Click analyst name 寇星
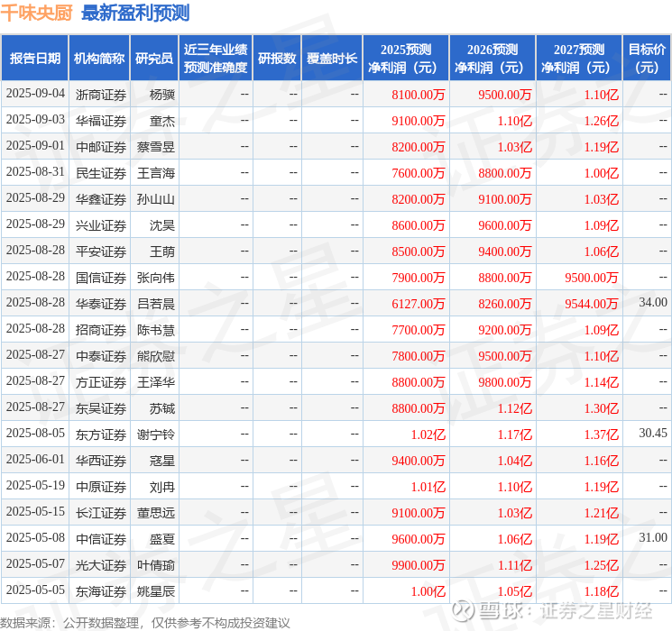The width and height of the screenshot is (672, 631). 162,460
